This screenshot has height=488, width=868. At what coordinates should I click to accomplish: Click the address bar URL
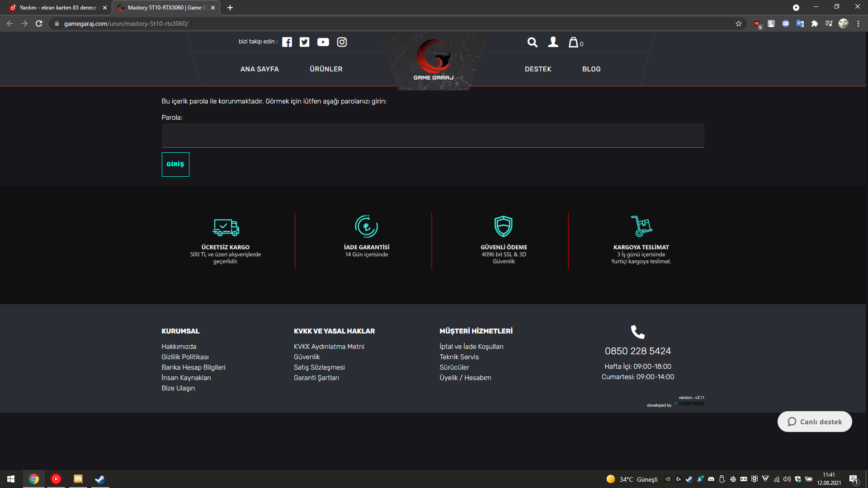coord(126,23)
